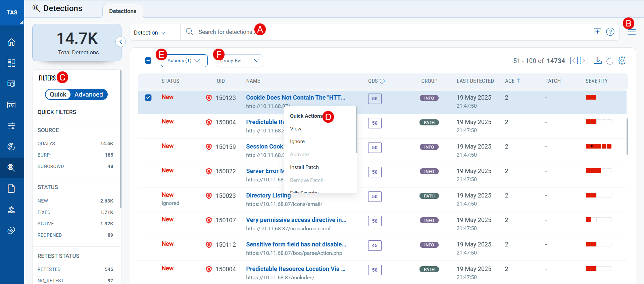Open the Detection type dropdown
The width and height of the screenshot is (644, 284).
point(150,33)
